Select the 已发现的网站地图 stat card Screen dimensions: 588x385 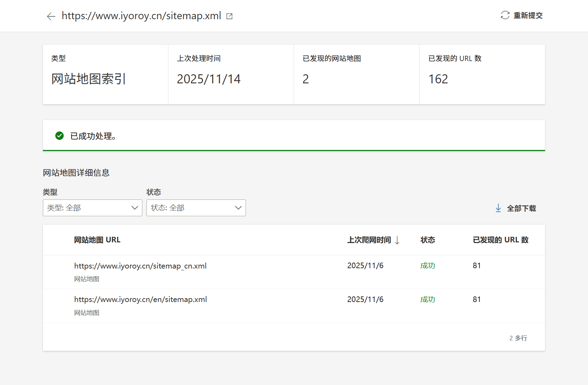pyautogui.click(x=356, y=75)
